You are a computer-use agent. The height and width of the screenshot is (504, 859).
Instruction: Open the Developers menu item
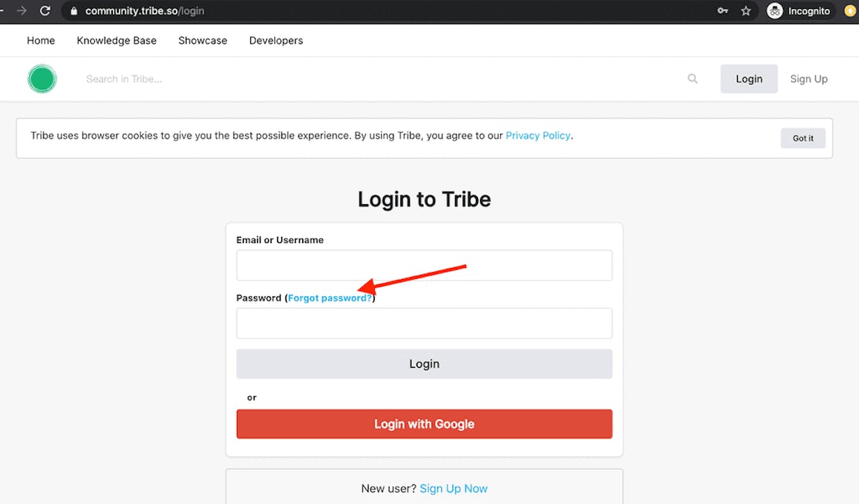276,40
